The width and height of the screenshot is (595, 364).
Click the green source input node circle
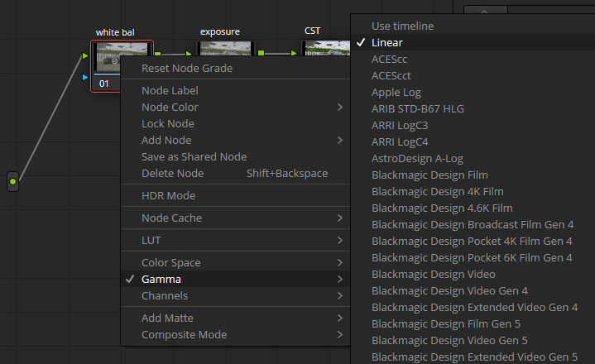click(12, 181)
